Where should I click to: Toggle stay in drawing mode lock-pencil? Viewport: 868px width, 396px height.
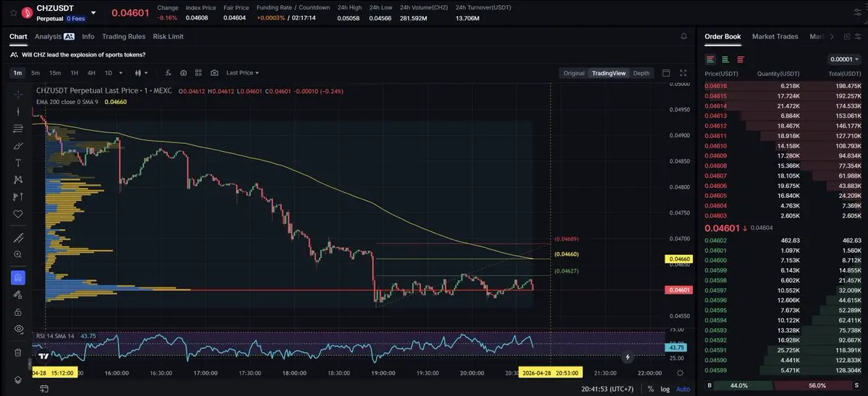click(x=18, y=295)
